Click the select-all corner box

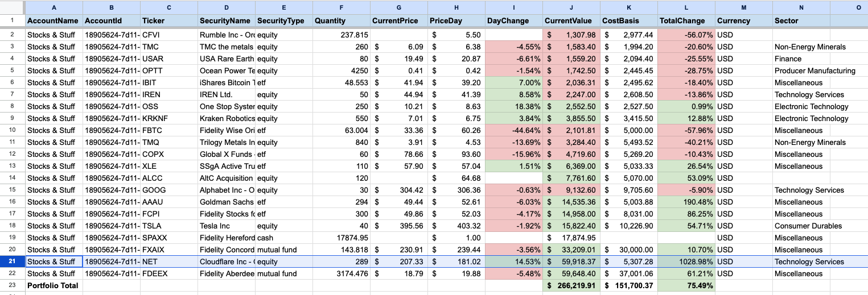pyautogui.click(x=12, y=7)
